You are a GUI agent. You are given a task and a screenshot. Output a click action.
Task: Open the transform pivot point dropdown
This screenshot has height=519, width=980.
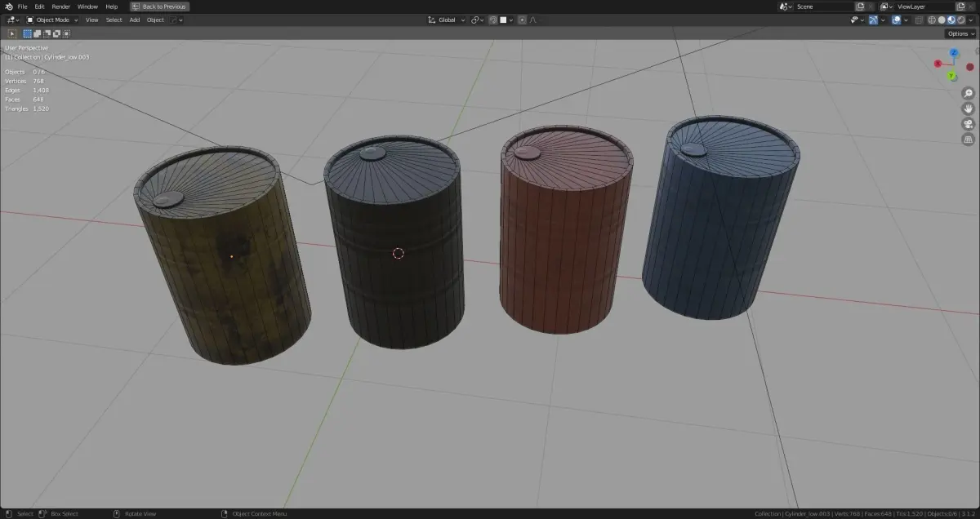pyautogui.click(x=478, y=20)
